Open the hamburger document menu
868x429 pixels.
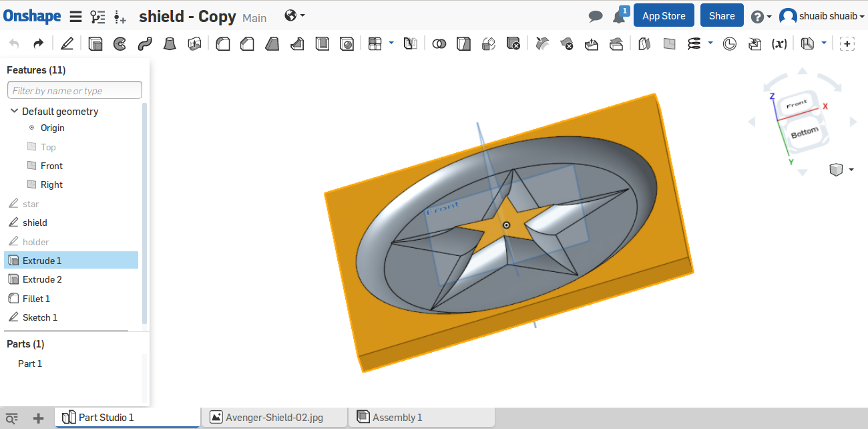pos(75,17)
